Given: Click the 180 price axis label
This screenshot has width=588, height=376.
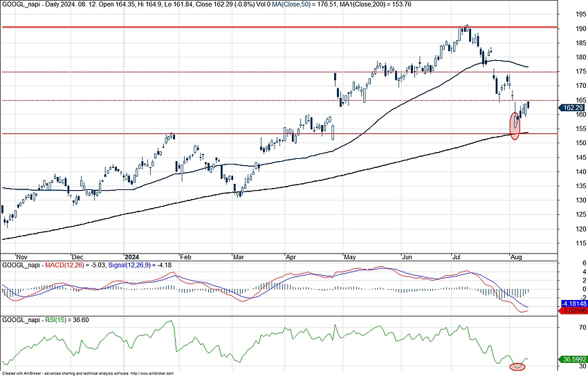Looking at the screenshot, I should pos(580,57).
